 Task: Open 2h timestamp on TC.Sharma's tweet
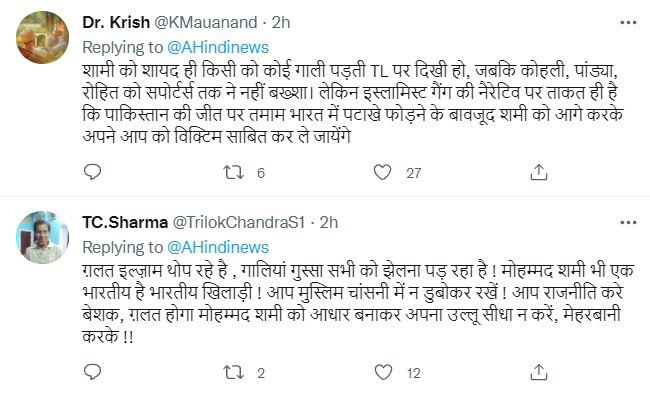(329, 223)
